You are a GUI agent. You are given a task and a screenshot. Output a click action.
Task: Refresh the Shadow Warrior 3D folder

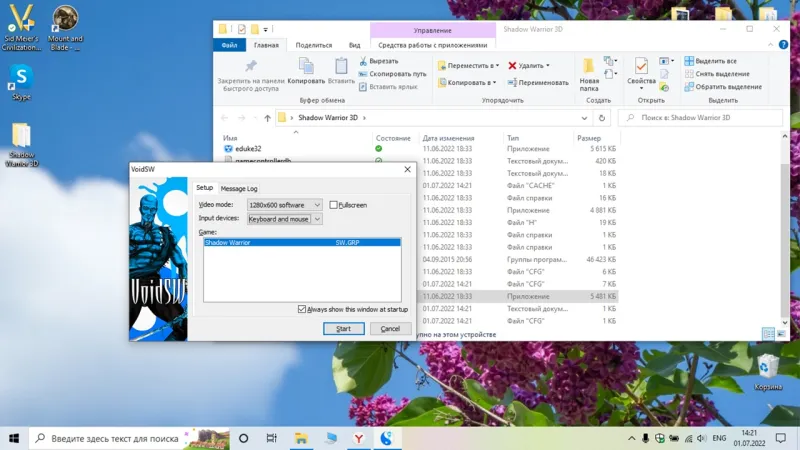point(602,118)
